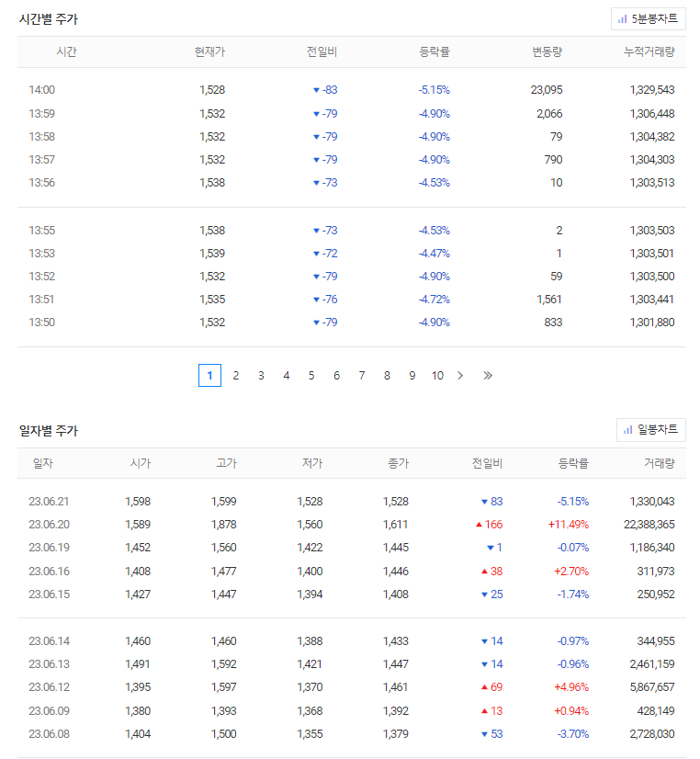Click the 13:53 time cell

click(x=41, y=254)
